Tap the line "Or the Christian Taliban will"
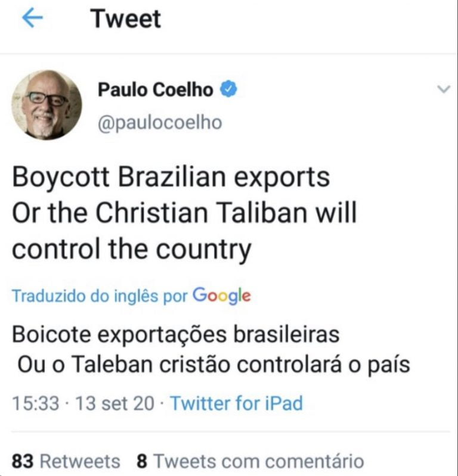458x476 pixels. pos(184,212)
